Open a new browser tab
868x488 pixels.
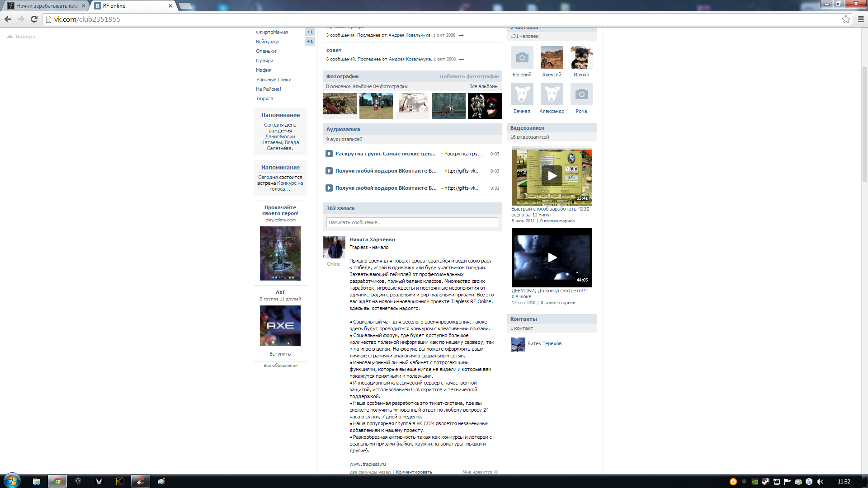(185, 6)
